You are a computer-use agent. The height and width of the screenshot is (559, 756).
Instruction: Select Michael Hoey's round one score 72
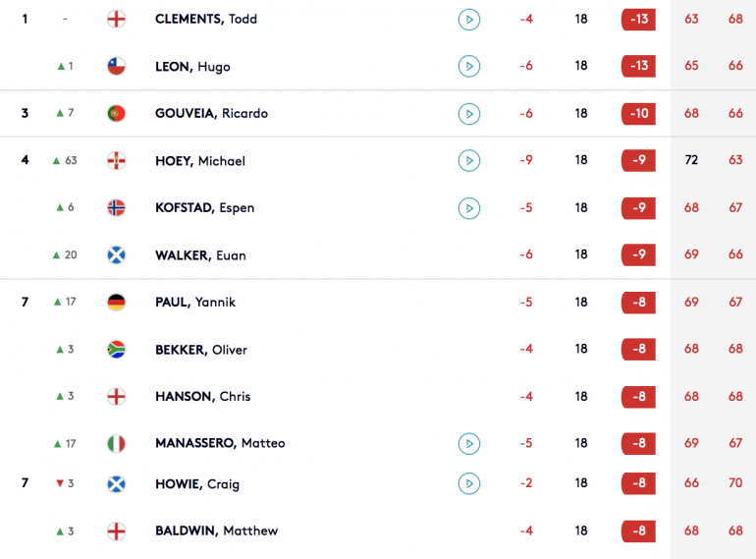coord(691,160)
